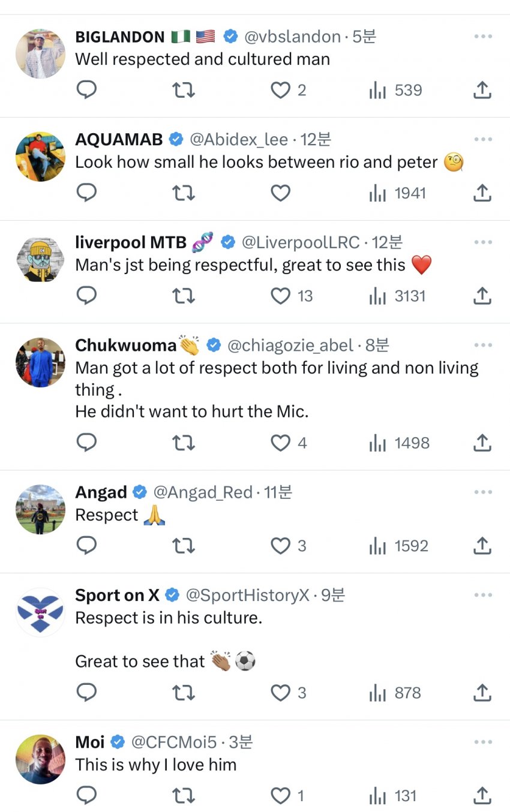Open liverpool MTB's profile picture
The image size is (510, 812).
click(x=40, y=260)
